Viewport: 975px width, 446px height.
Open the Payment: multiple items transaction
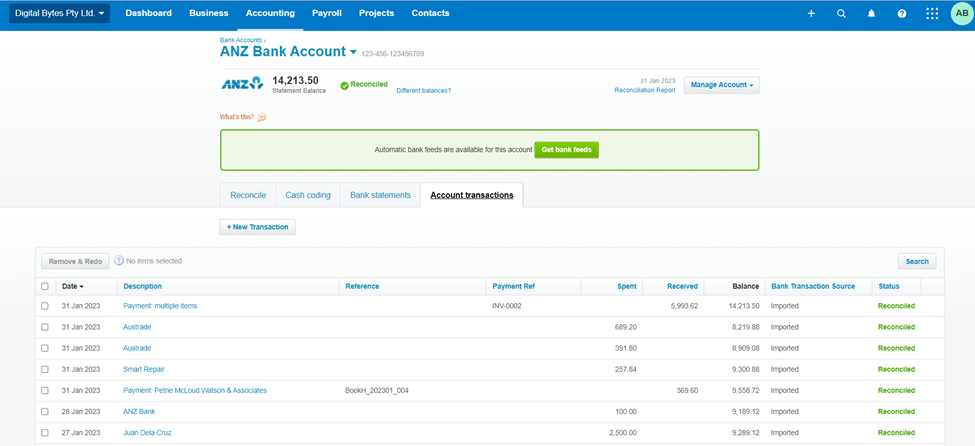[160, 306]
